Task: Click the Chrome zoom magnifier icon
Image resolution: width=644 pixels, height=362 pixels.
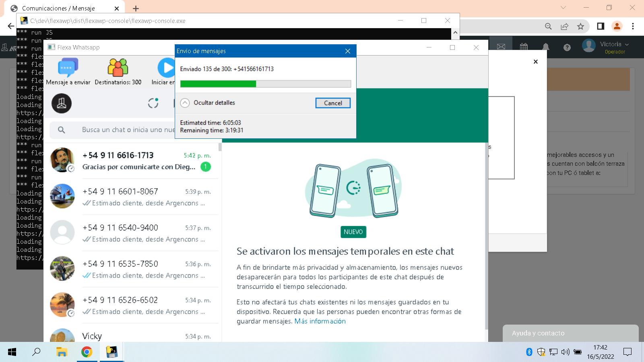Action: tap(548, 26)
